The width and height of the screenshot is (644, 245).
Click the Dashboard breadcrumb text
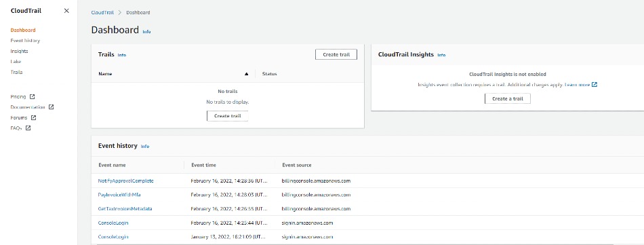click(138, 12)
